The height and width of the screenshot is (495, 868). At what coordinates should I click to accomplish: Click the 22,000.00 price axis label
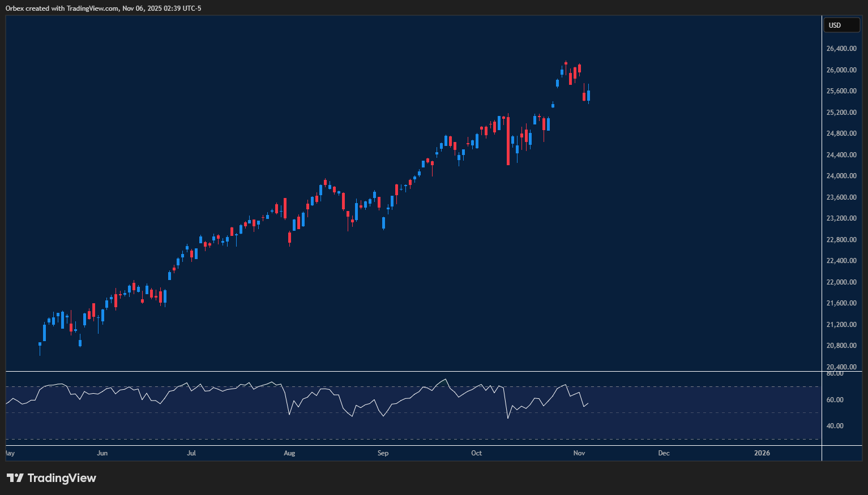[x=841, y=282]
